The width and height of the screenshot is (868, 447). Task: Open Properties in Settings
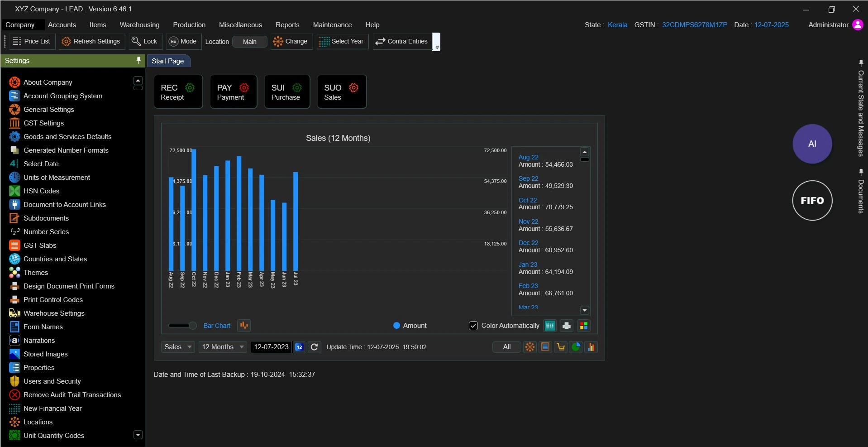point(39,368)
